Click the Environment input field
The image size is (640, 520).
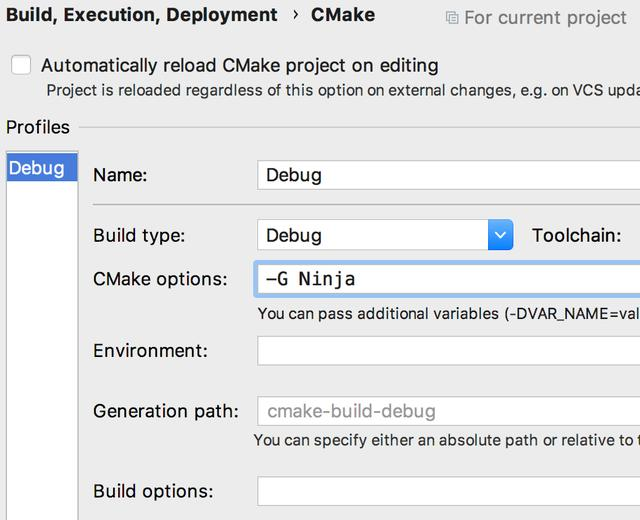[x=449, y=351]
